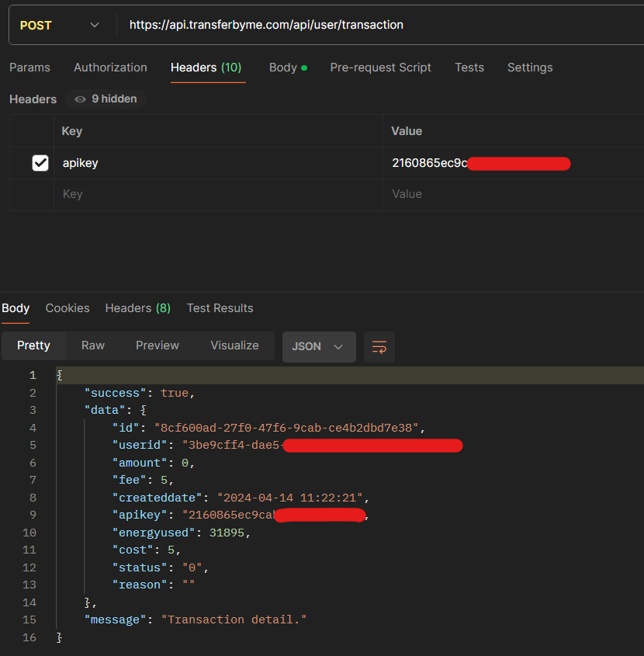The image size is (644, 656).
Task: Switch to the Params tab
Action: [29, 68]
